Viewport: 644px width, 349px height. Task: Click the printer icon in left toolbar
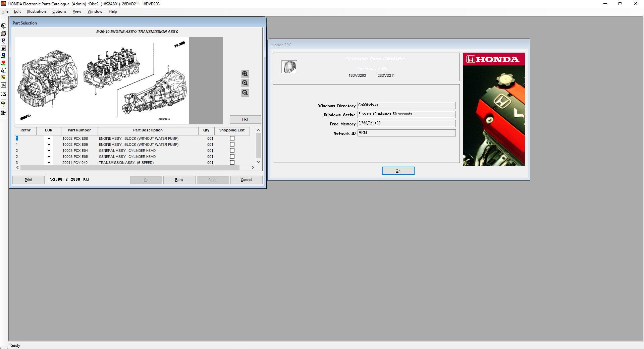3,85
